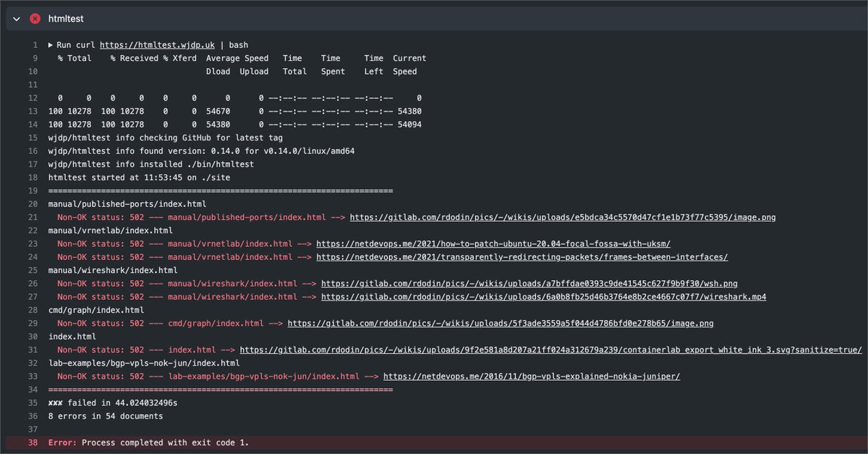Click '8 errors in 54 documents' line
This screenshot has height=454, width=868.
106,416
